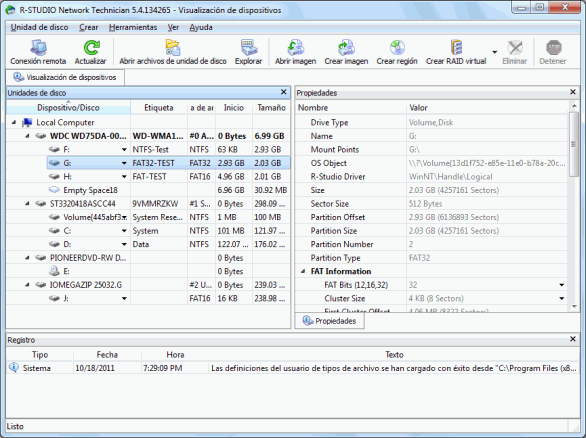Click the Crear imagen icon
Viewport: 586px width, 438px height.
[346, 48]
